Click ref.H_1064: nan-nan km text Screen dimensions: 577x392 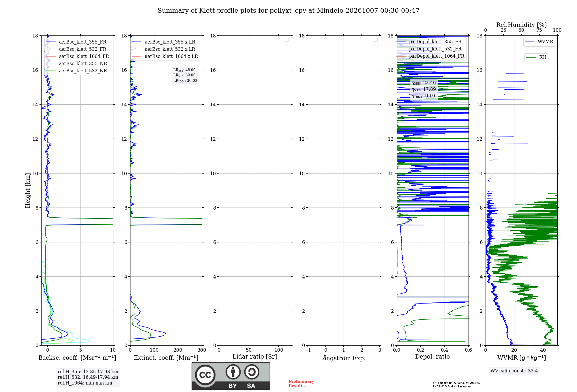(x=85, y=383)
